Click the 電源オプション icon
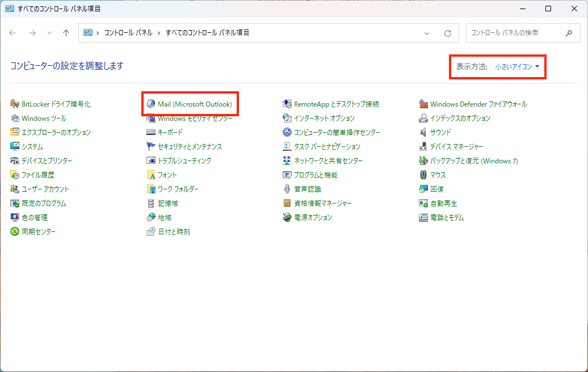This screenshot has height=372, width=588. 287,218
